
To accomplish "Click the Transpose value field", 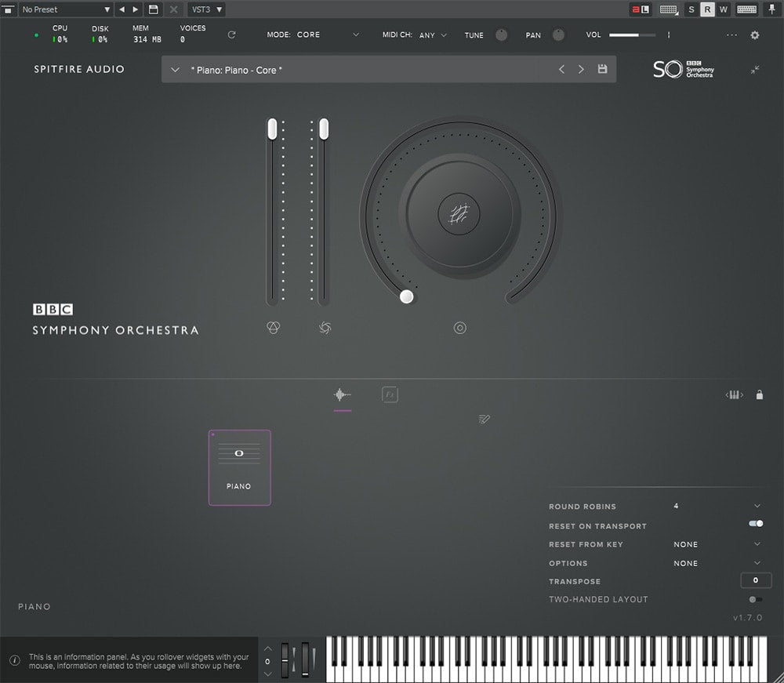I will pos(755,581).
